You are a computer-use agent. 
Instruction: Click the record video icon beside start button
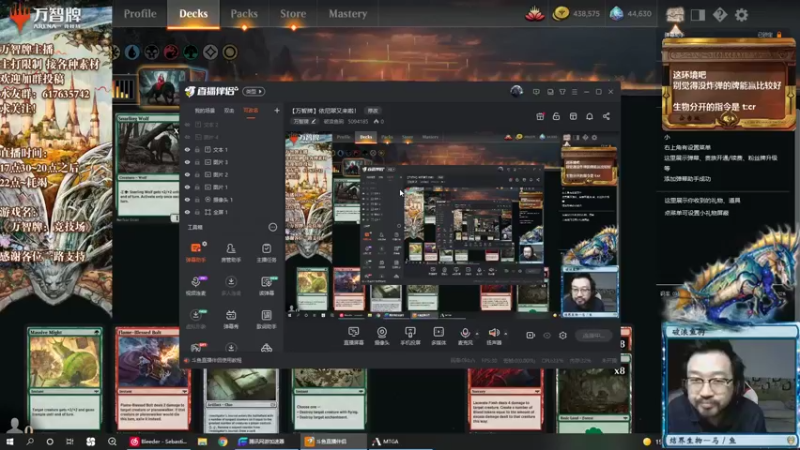[531, 335]
